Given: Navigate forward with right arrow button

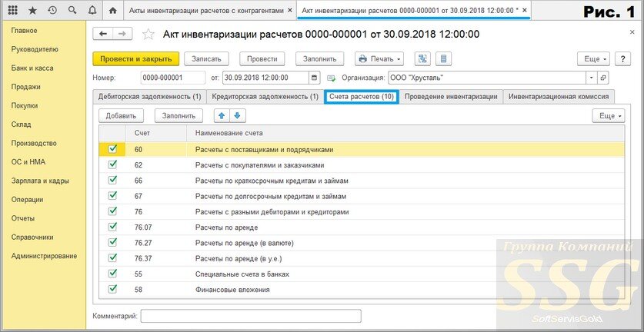Looking at the screenshot, I should pos(122,35).
